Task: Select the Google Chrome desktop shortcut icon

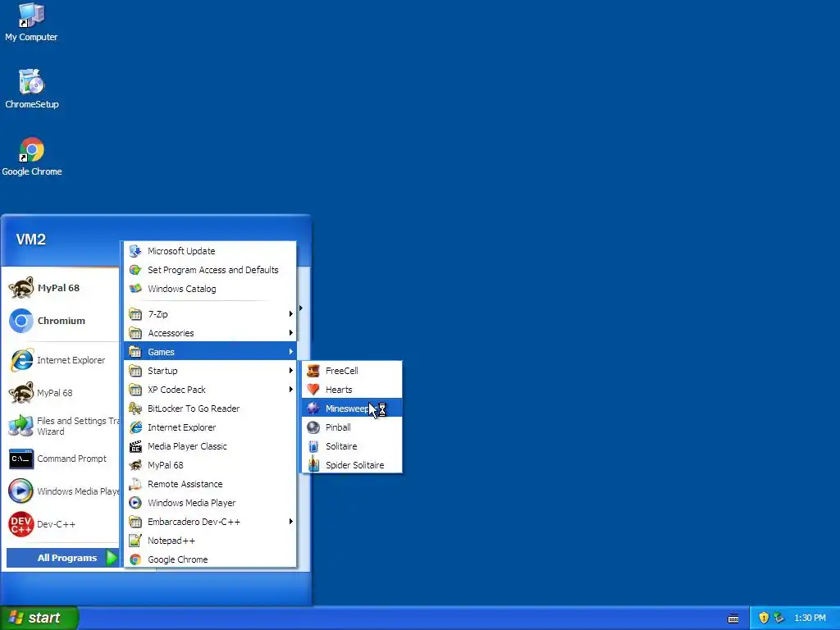Action: (32, 157)
